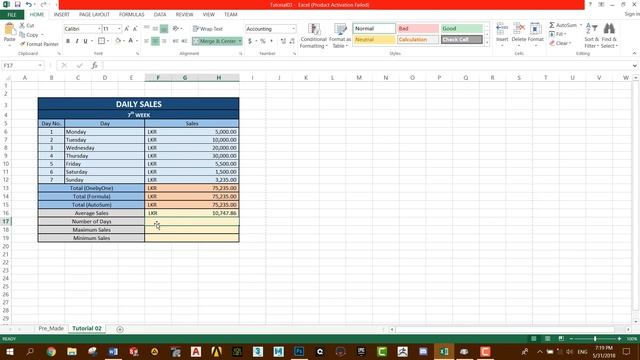Open the FILE tab
The height and width of the screenshot is (360, 640).
12,15
